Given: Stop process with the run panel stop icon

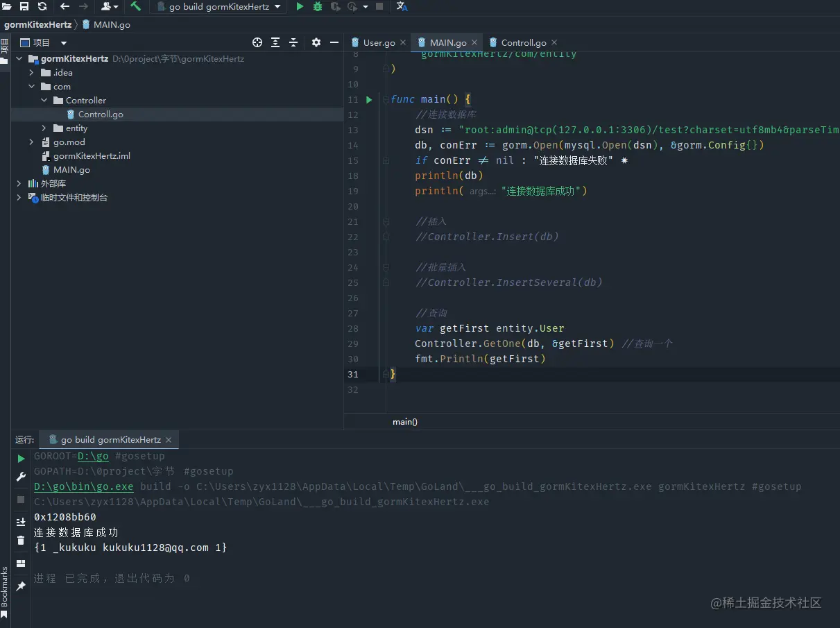Looking at the screenshot, I should [x=21, y=500].
